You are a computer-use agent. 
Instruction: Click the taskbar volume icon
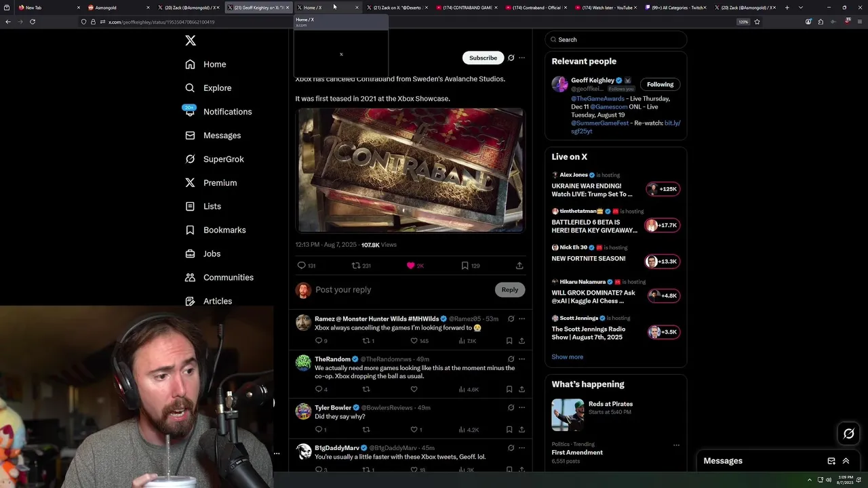[x=829, y=480]
